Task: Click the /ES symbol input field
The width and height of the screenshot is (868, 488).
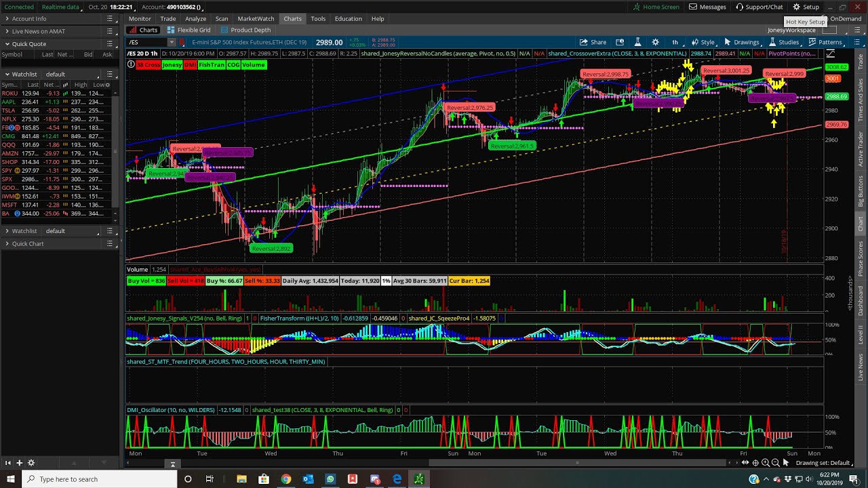Action: tap(148, 42)
